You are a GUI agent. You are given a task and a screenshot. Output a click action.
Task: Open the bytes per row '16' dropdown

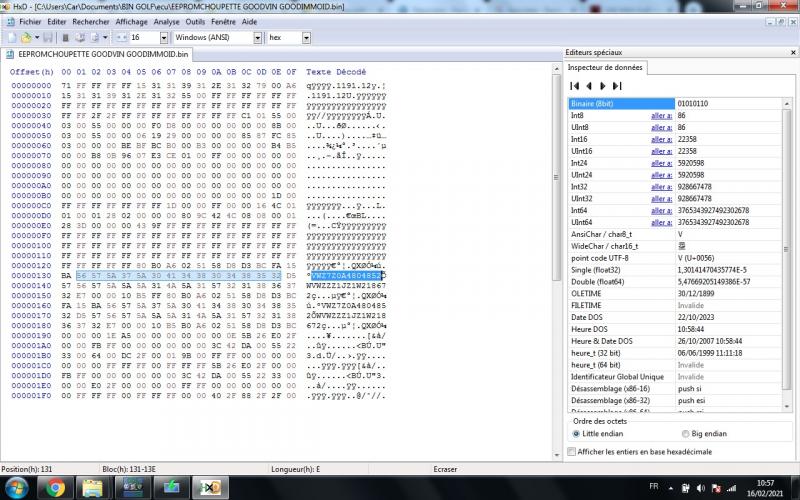[164, 38]
